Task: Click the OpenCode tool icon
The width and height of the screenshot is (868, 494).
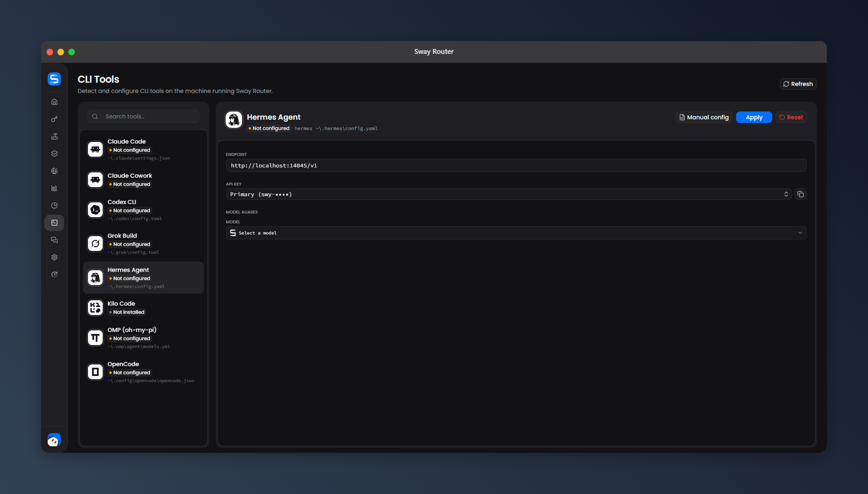Action: tap(95, 372)
